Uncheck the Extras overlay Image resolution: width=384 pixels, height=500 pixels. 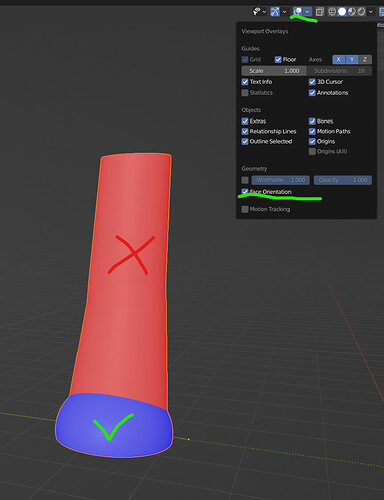point(245,121)
